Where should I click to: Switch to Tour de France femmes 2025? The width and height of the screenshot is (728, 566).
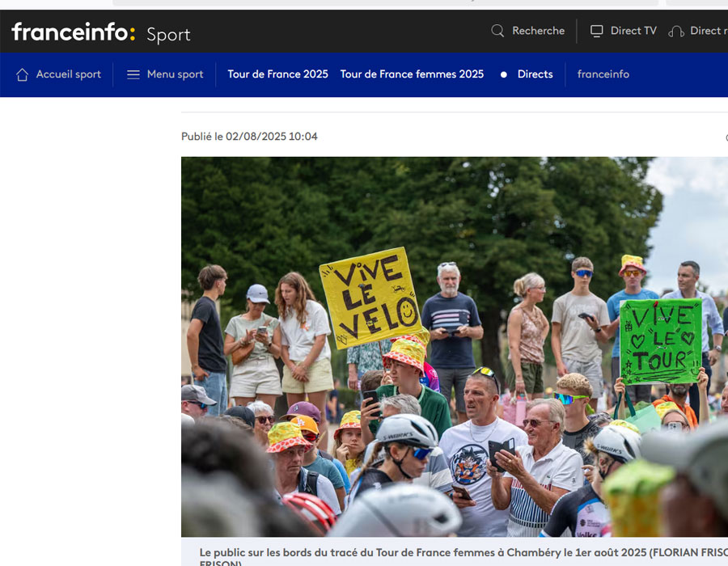click(412, 74)
